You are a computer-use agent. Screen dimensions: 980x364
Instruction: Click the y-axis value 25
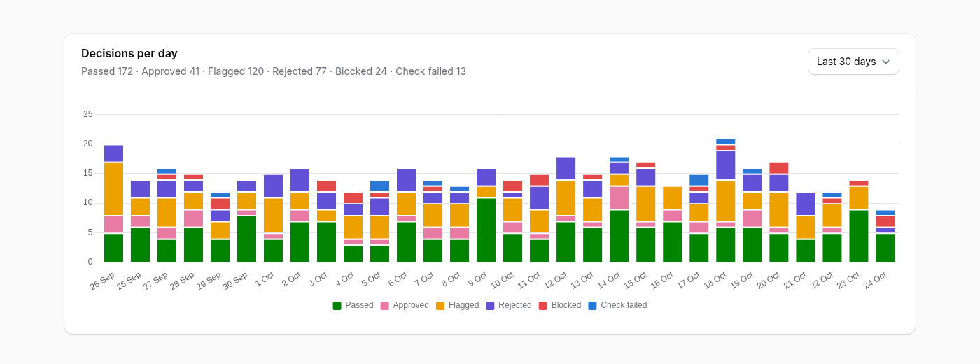(x=87, y=114)
